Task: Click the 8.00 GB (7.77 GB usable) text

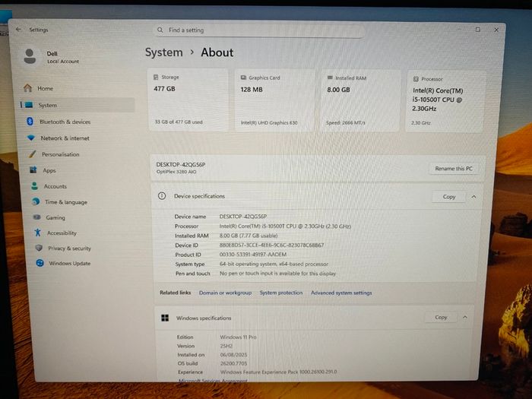Action: [x=249, y=236]
